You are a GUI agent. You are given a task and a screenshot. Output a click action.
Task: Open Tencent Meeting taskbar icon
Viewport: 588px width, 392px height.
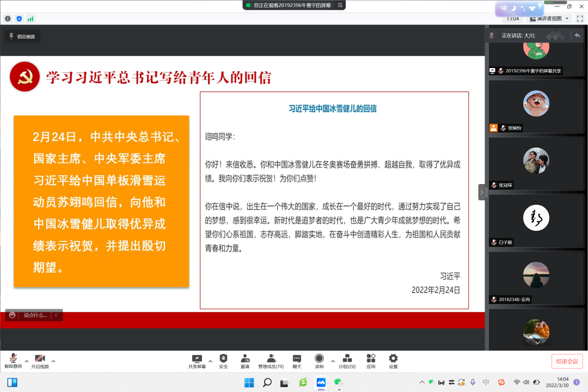click(x=321, y=383)
